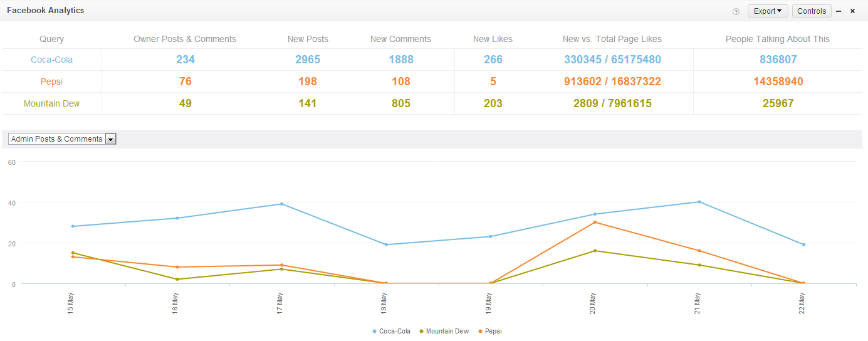
Task: Click People Talking About This header
Action: click(x=778, y=39)
